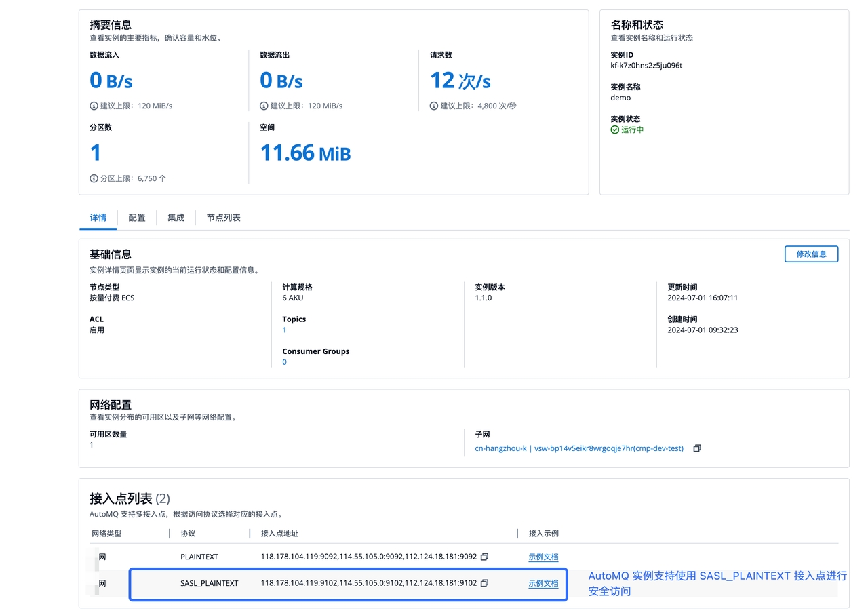868x613 pixels.
Task: Open the 节点列表 tab
Action: (x=224, y=218)
